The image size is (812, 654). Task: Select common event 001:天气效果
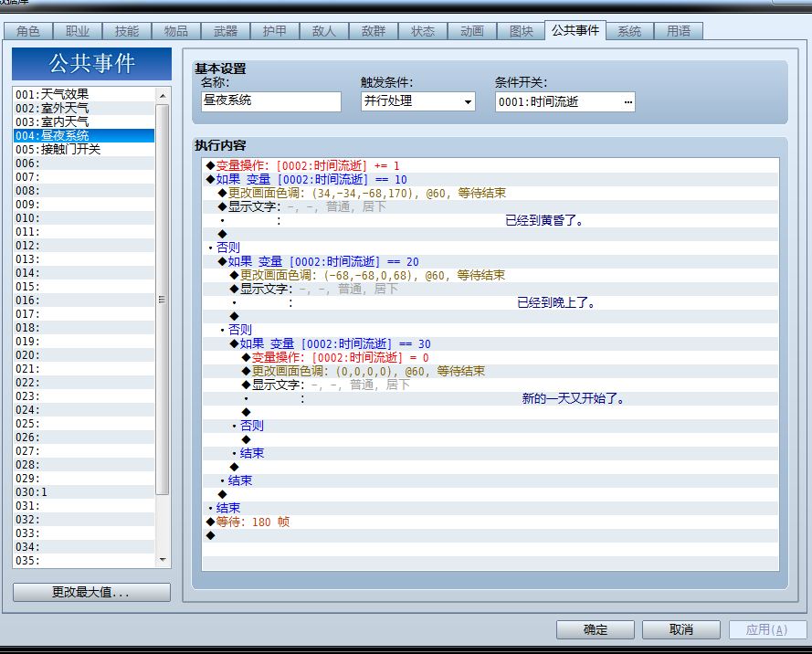click(84, 94)
